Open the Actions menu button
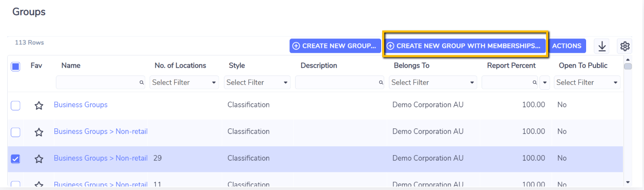Screen dimensions: 644x190 coord(567,46)
